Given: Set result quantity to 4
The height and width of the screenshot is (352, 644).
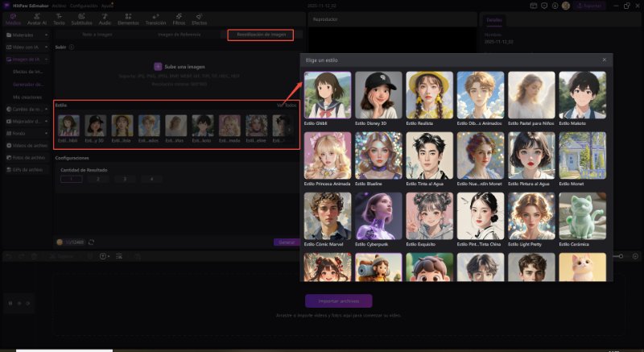Looking at the screenshot, I should [x=151, y=179].
